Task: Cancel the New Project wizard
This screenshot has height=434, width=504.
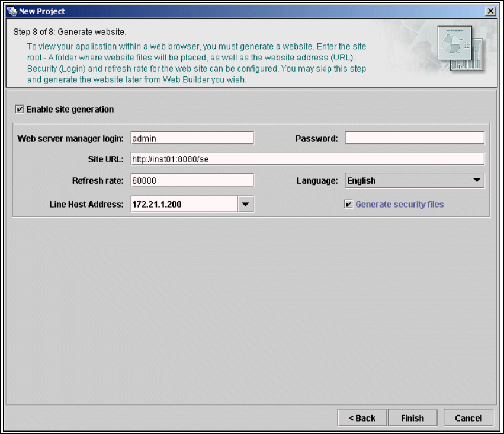Action: [468, 418]
